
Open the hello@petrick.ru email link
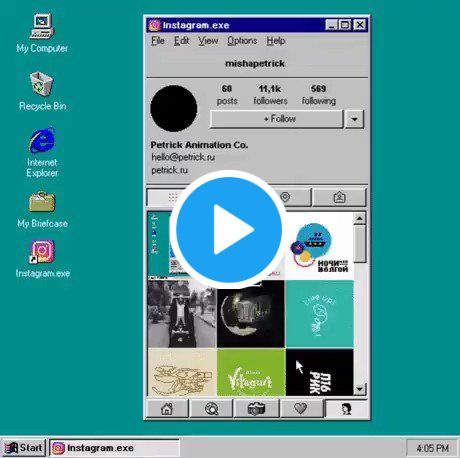pyautogui.click(x=183, y=157)
